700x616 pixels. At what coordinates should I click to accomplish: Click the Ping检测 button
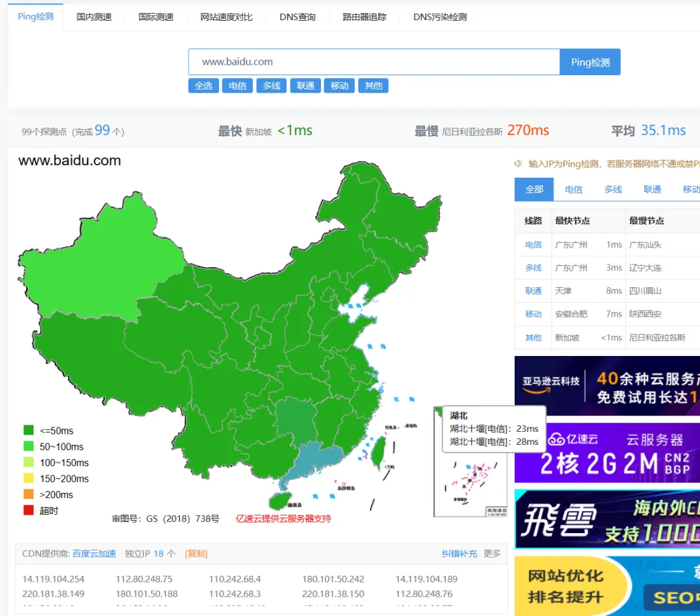[x=590, y=61]
